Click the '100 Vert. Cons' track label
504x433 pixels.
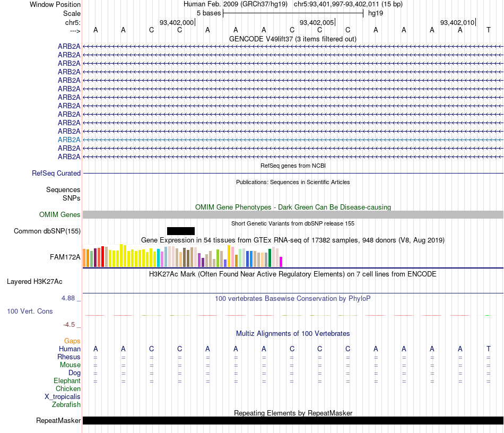pyautogui.click(x=30, y=311)
